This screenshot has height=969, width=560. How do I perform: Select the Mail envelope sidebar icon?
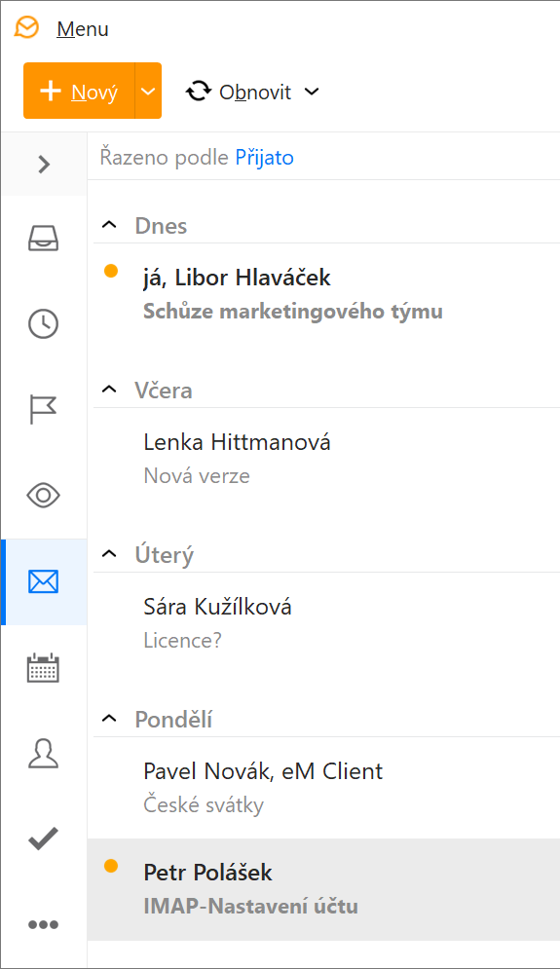point(43,581)
